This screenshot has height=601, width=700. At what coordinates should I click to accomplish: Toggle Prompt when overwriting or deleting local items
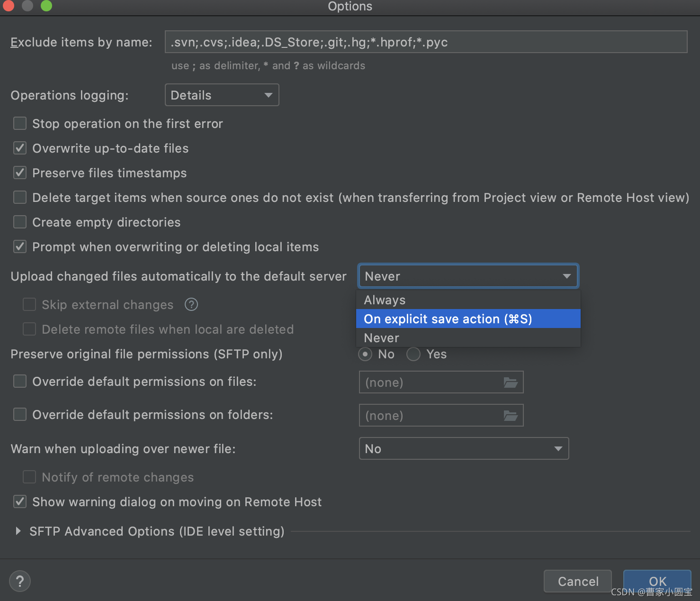point(20,246)
